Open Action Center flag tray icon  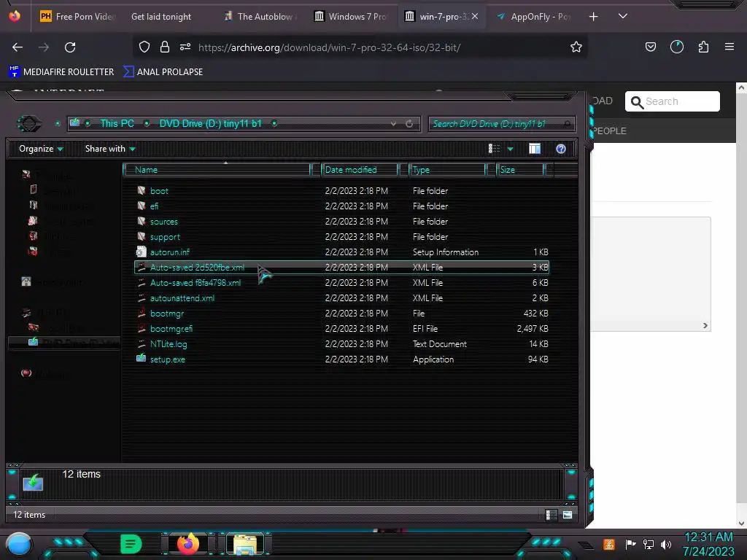click(630, 544)
